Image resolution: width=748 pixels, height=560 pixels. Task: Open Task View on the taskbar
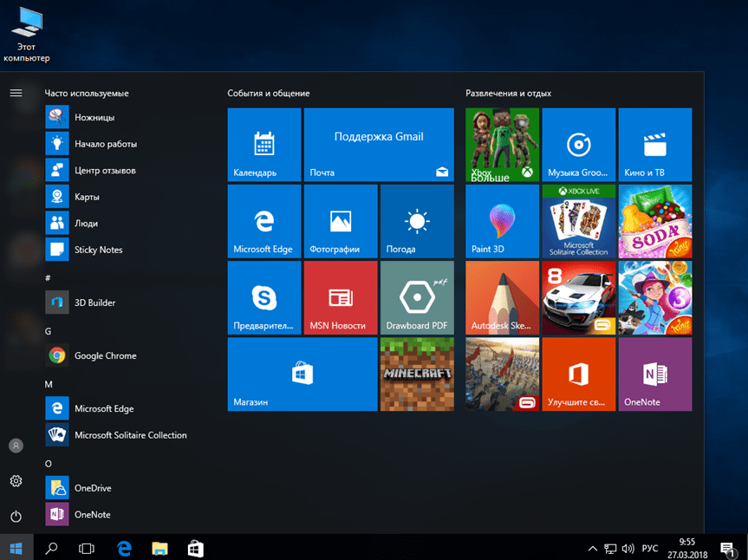[x=87, y=549]
